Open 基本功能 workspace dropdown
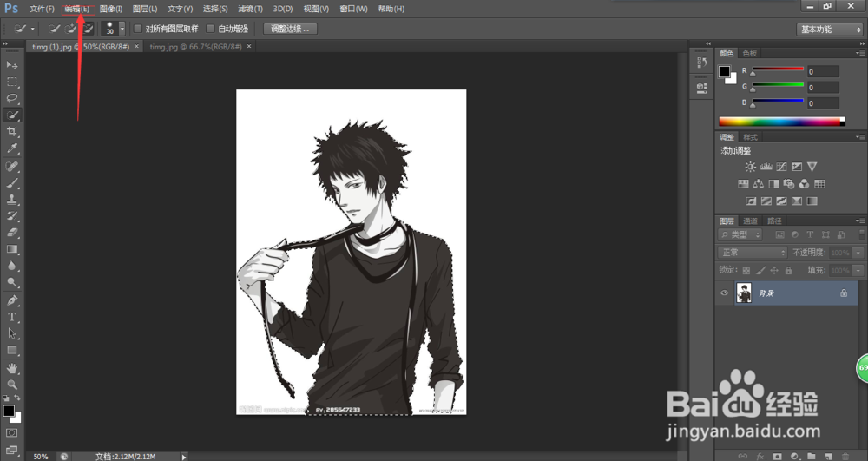The height and width of the screenshot is (461, 868). (829, 30)
